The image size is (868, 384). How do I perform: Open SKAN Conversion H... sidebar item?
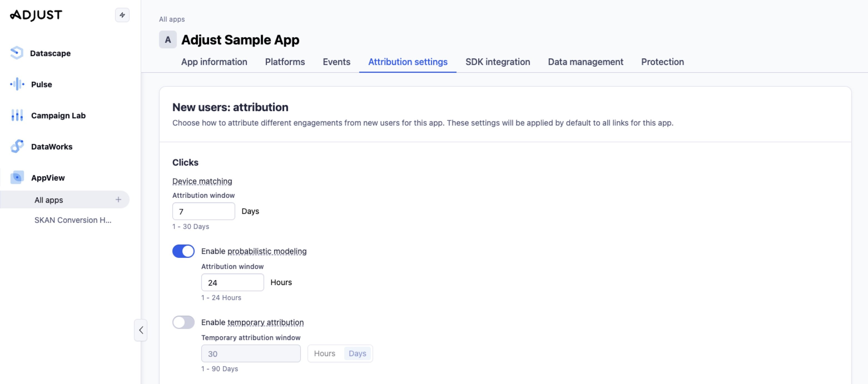[73, 220]
